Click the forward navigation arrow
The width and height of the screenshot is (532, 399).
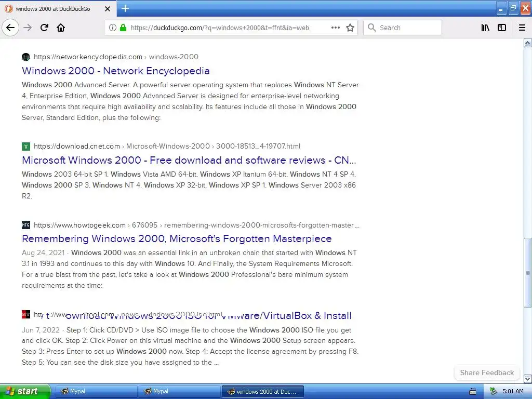coord(28,28)
